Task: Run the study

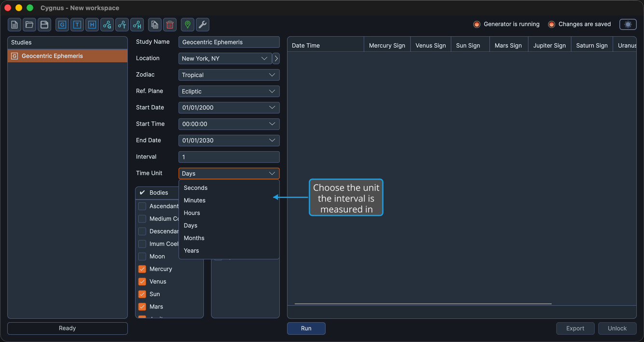Action: tap(306, 328)
